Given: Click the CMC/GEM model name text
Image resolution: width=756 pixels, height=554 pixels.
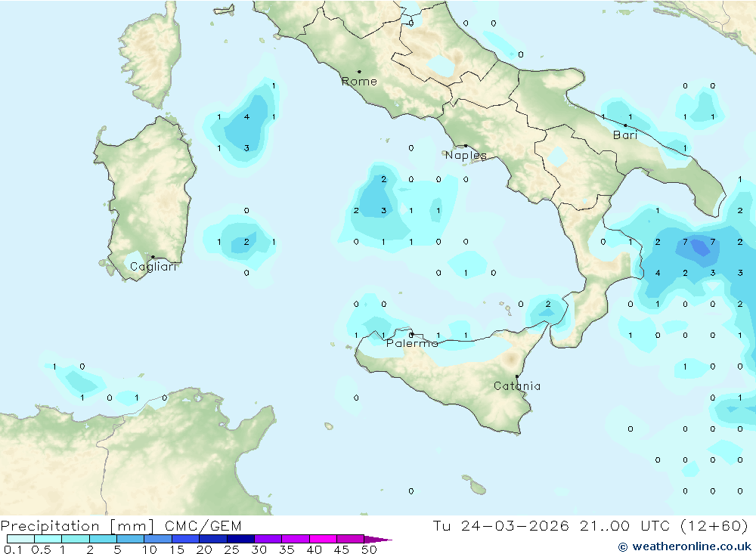Looking at the screenshot, I should (203, 525).
